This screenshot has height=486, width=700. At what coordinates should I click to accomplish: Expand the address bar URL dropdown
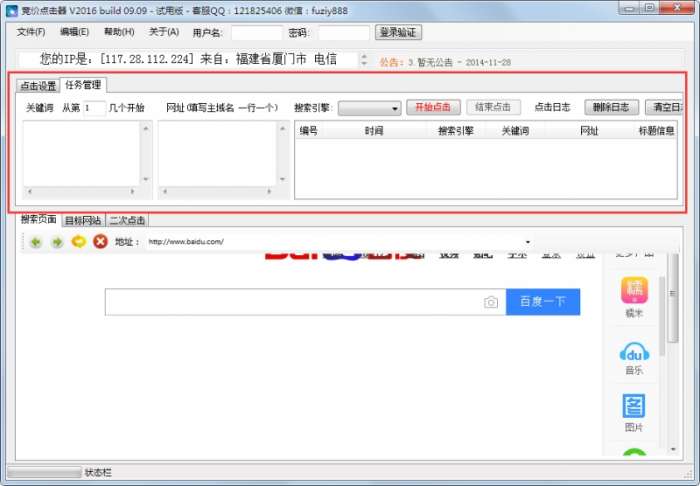click(x=527, y=242)
